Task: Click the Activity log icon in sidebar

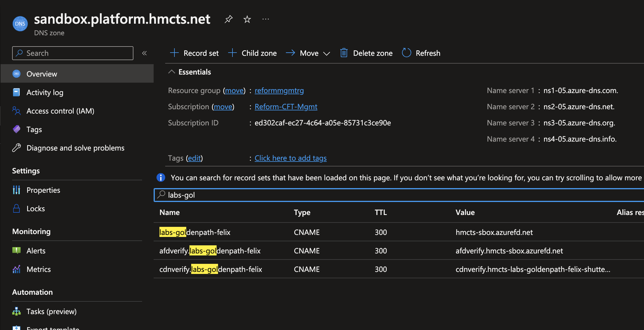Action: [16, 92]
